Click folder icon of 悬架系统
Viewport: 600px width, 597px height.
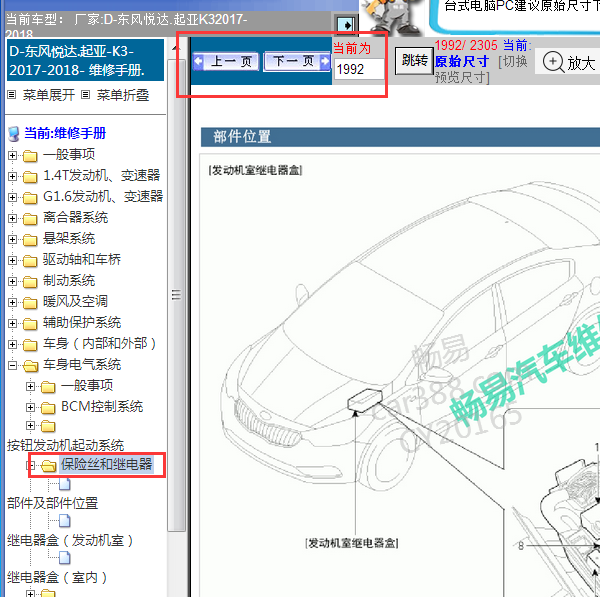pos(30,240)
